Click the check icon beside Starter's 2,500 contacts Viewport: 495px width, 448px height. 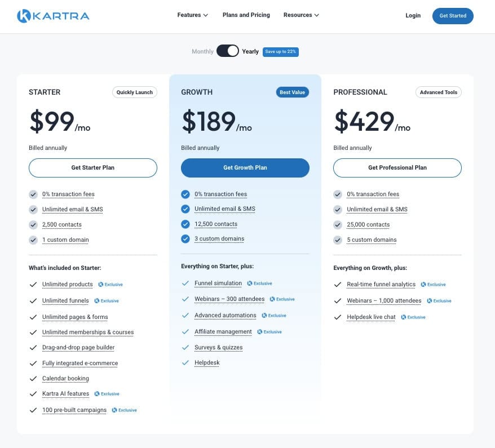tap(33, 225)
